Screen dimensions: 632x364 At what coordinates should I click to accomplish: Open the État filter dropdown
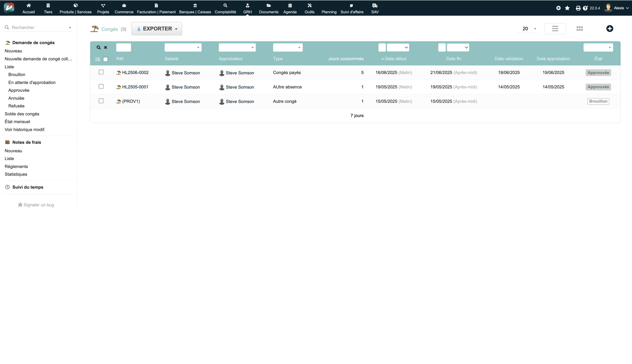[x=598, y=47]
